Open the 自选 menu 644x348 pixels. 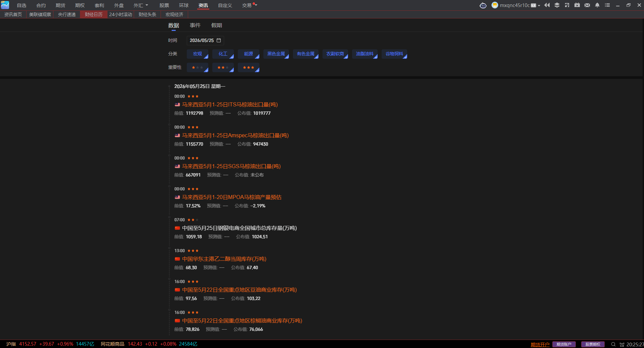click(22, 5)
